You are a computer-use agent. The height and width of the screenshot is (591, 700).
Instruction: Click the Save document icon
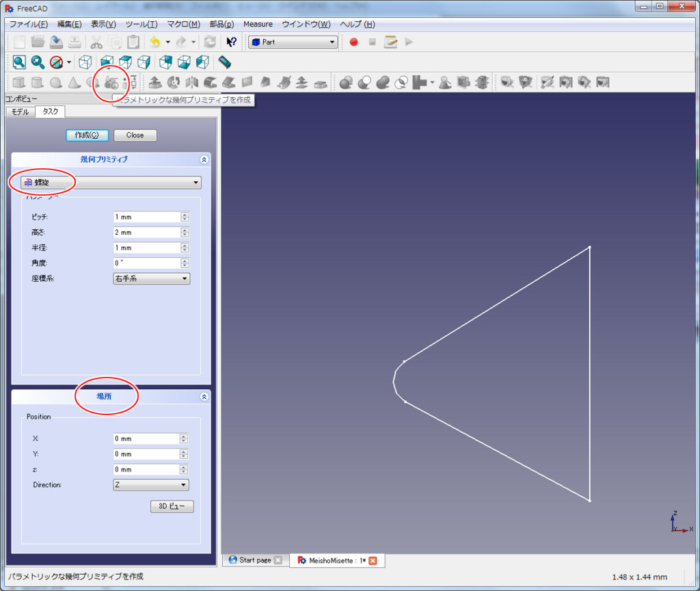click(56, 42)
